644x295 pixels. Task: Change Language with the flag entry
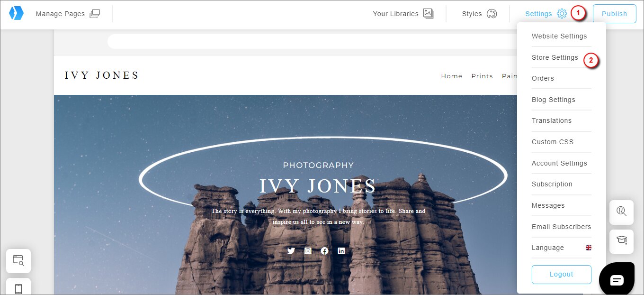point(562,248)
